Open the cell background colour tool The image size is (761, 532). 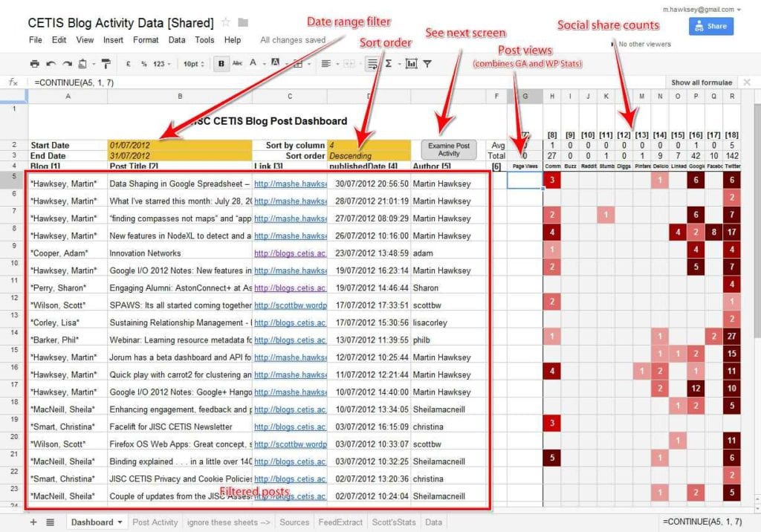[275, 62]
